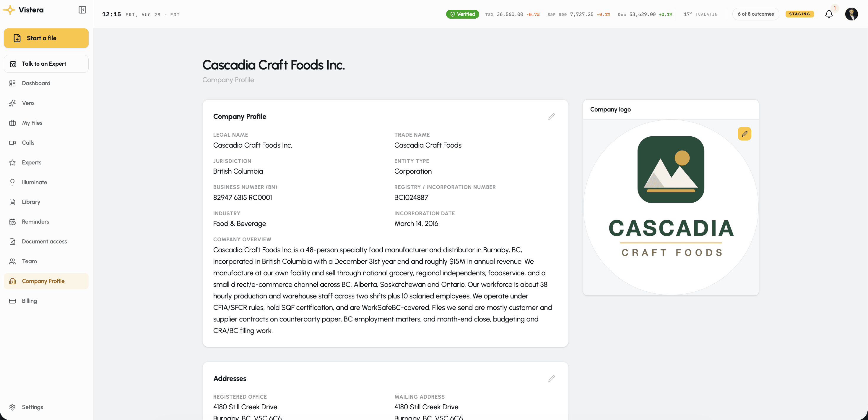Edit the Company Profile section pencil

click(551, 116)
